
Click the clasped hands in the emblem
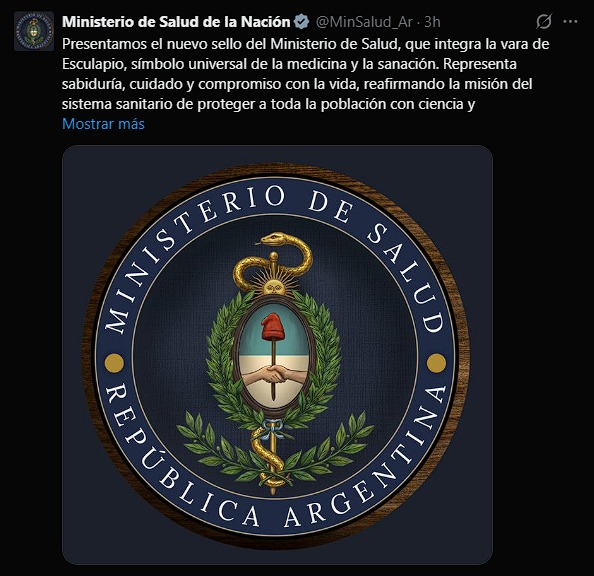[x=274, y=374]
